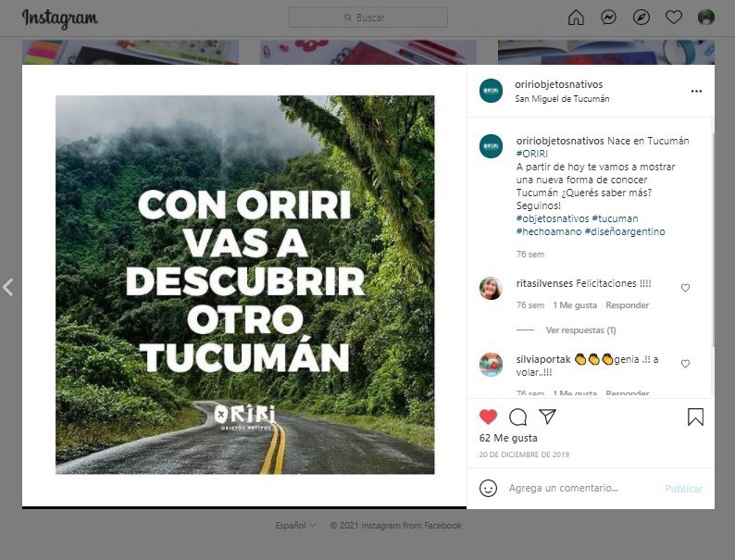This screenshot has width=735, height=560.
Task: View the 62 Me gusta likes list
Action: pyautogui.click(x=508, y=438)
